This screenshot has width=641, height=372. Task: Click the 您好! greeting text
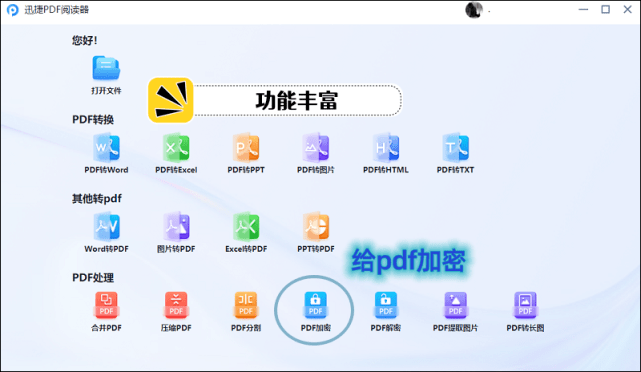click(85, 40)
